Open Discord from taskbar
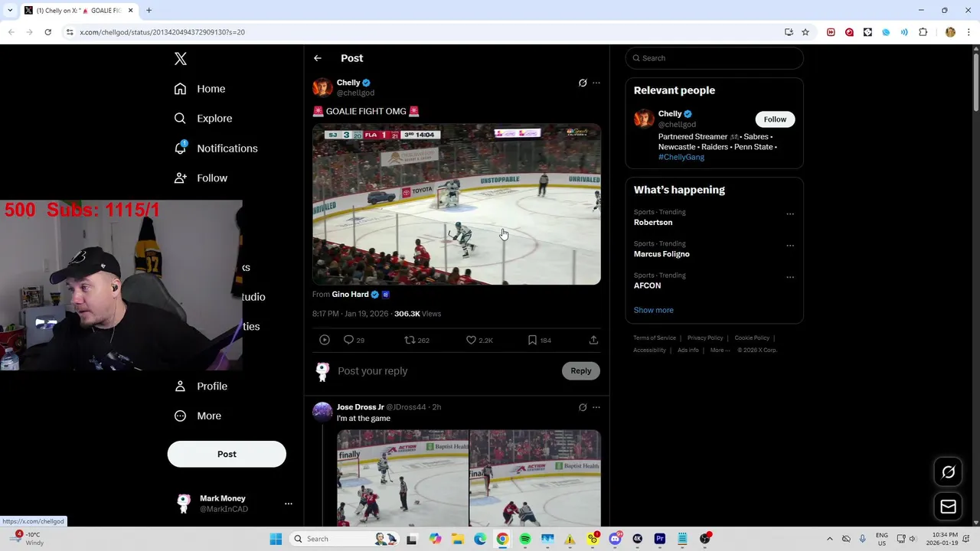 click(x=615, y=539)
